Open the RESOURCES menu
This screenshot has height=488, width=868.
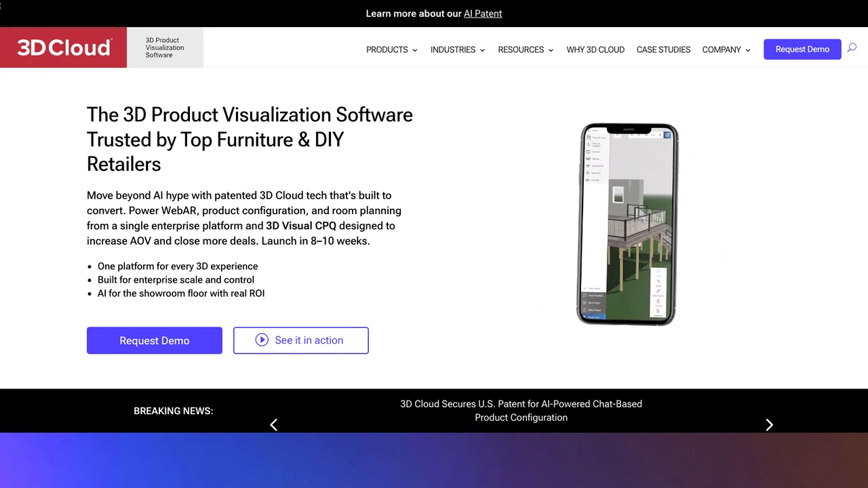coord(521,49)
